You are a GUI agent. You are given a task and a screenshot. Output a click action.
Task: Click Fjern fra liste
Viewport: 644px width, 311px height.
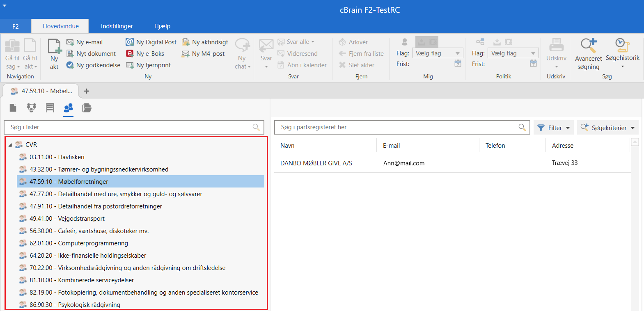tap(361, 53)
